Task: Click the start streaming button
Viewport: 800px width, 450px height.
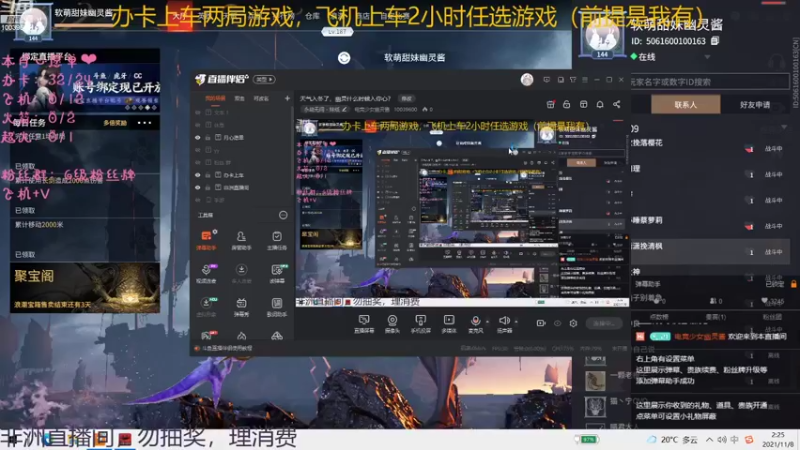Action: [604, 323]
